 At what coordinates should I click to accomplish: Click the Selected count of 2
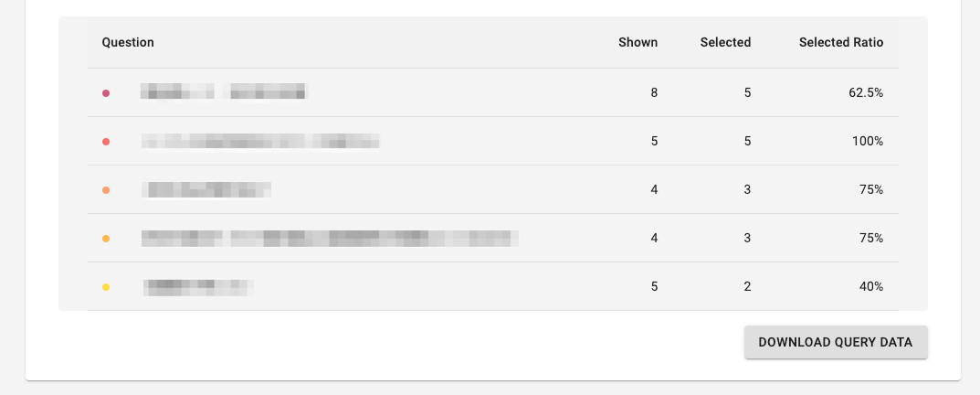(x=747, y=287)
